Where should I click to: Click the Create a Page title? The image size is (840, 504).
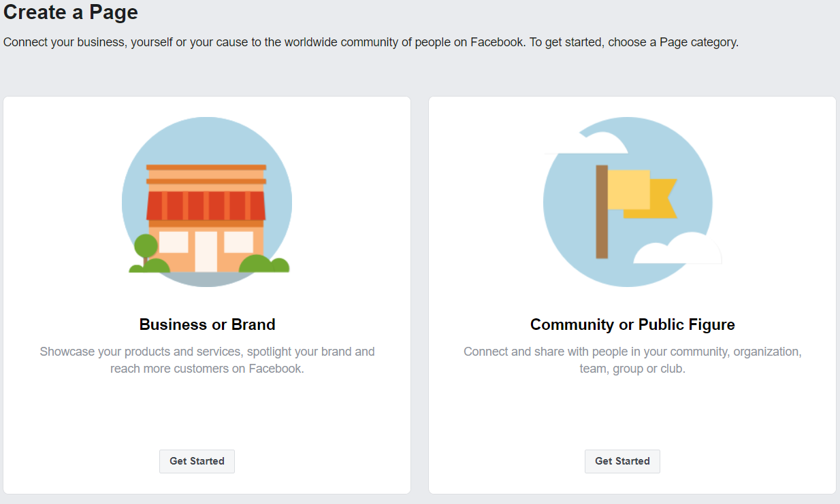[x=71, y=12]
